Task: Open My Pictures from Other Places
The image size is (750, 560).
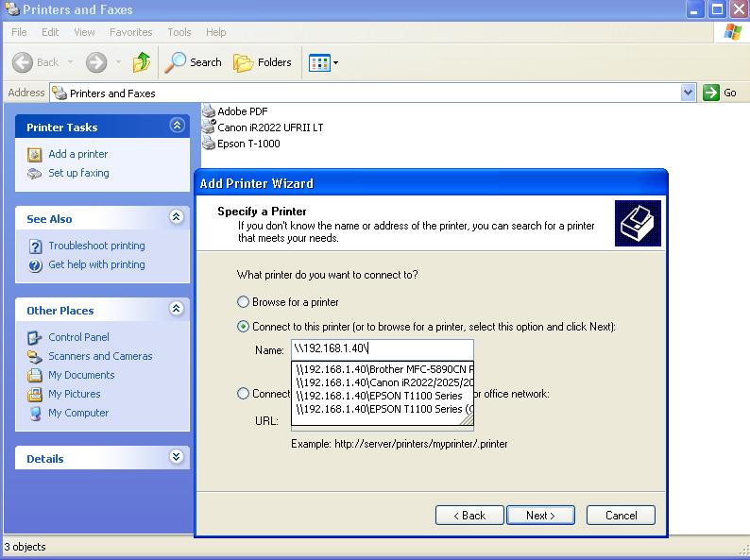Action: pyautogui.click(x=74, y=394)
